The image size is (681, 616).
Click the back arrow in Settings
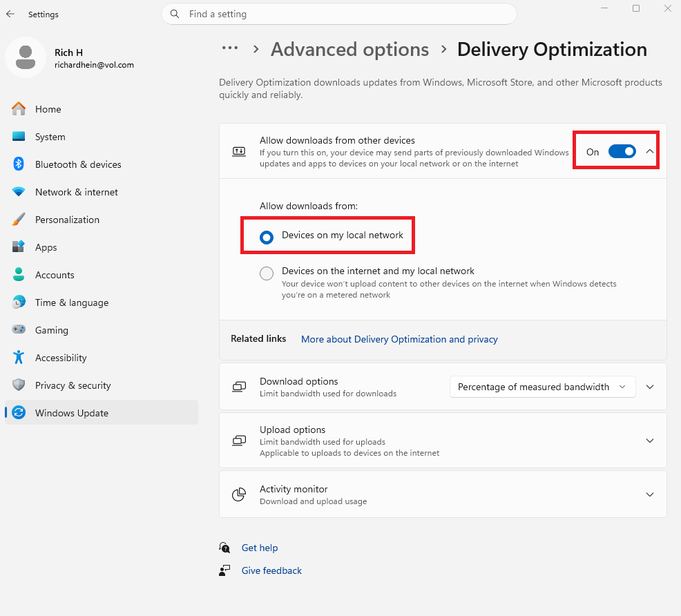(x=10, y=14)
